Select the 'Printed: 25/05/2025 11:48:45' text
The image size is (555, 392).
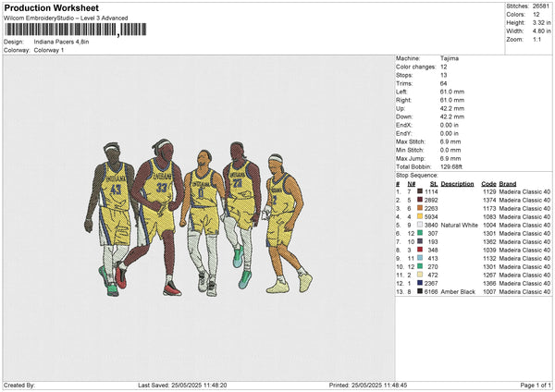[x=368, y=385]
